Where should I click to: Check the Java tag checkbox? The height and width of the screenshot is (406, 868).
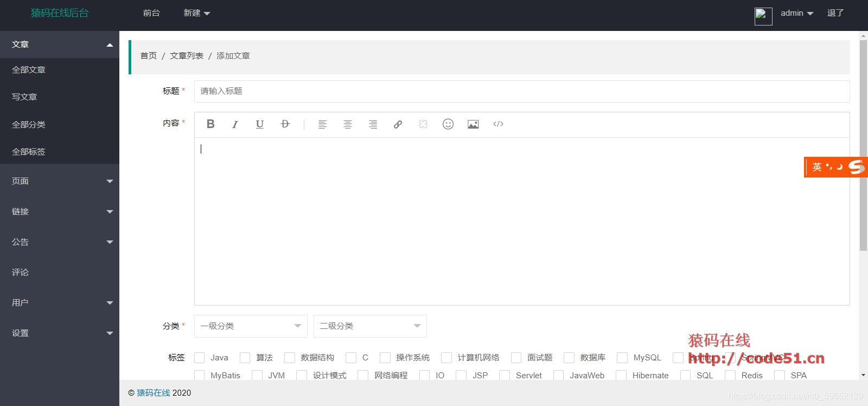200,358
